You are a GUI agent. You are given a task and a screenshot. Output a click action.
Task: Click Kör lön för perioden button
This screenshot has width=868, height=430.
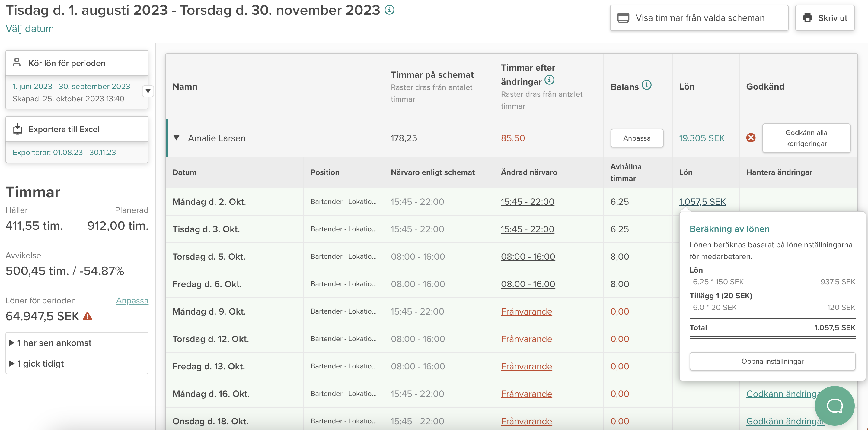click(77, 63)
